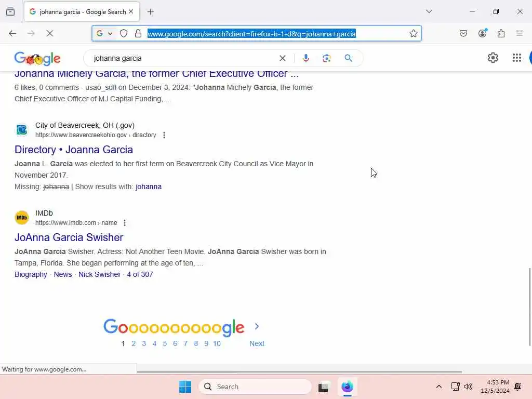Go to results page 4
The width and height of the screenshot is (532, 399).
tap(154, 344)
